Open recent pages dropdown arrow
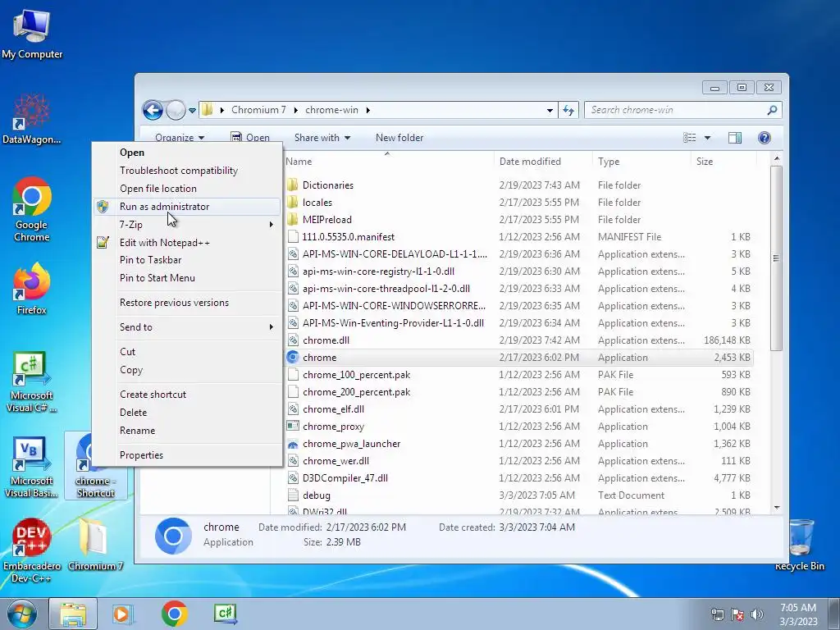Image resolution: width=840 pixels, height=630 pixels. click(192, 111)
